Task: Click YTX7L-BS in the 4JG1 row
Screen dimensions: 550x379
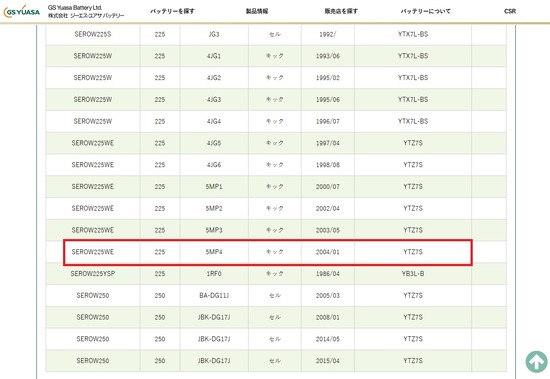Action: 413,56
